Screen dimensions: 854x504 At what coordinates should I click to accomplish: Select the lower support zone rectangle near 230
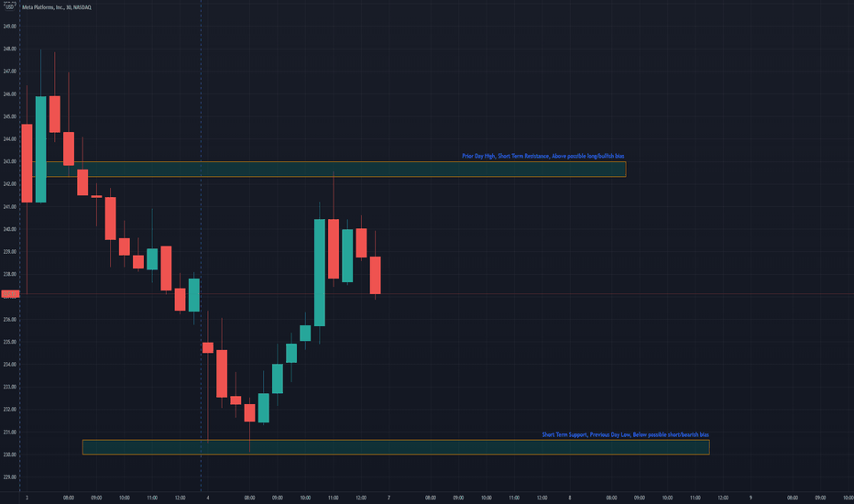[x=396, y=447]
